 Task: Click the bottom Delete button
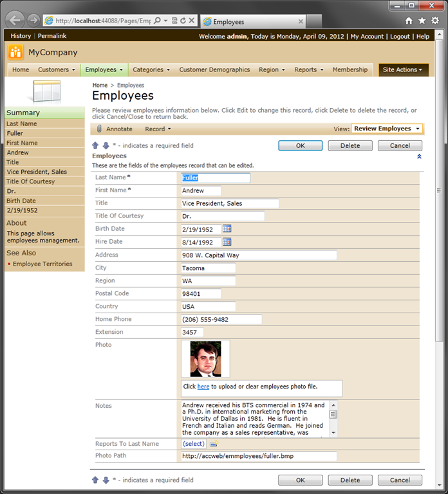pyautogui.click(x=350, y=480)
